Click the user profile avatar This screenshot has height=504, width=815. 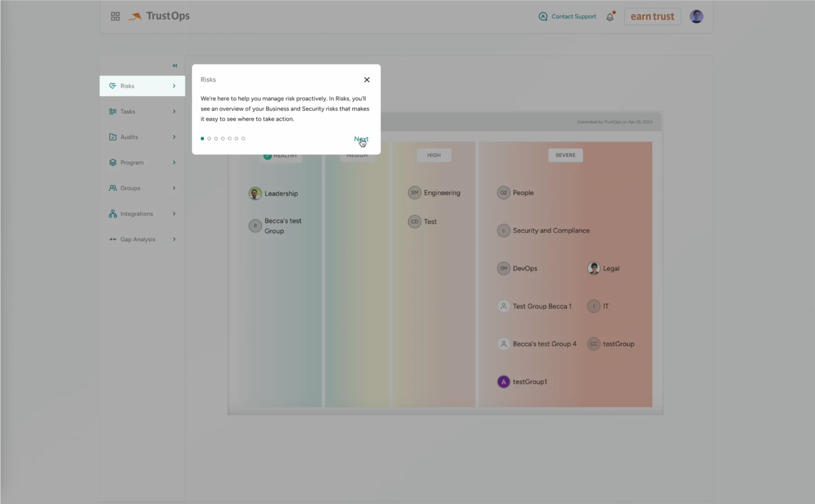point(696,16)
